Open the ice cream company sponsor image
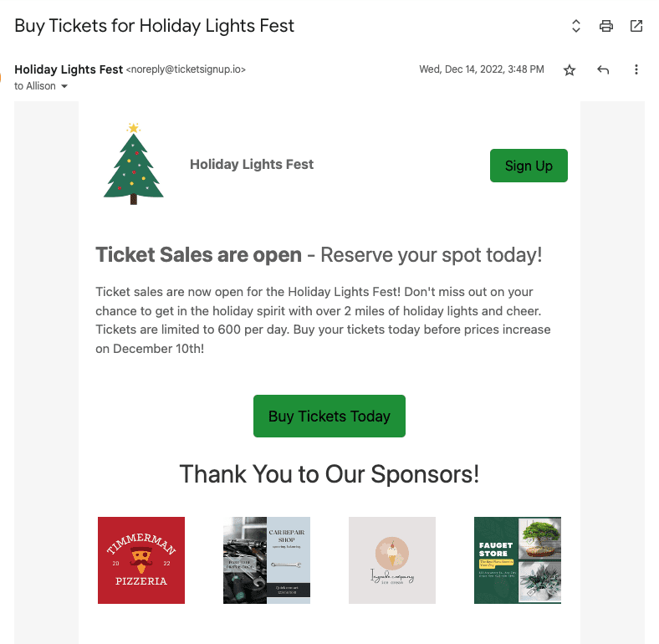 (x=392, y=560)
